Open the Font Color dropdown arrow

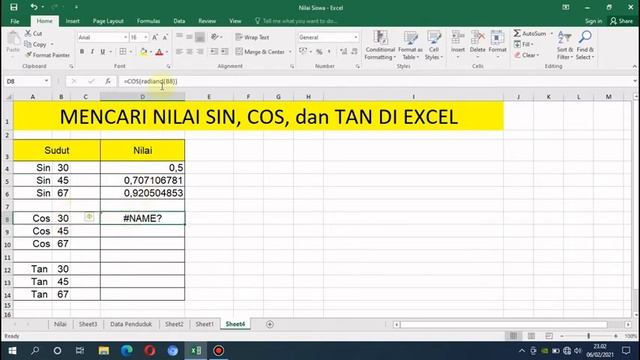[x=167, y=52]
